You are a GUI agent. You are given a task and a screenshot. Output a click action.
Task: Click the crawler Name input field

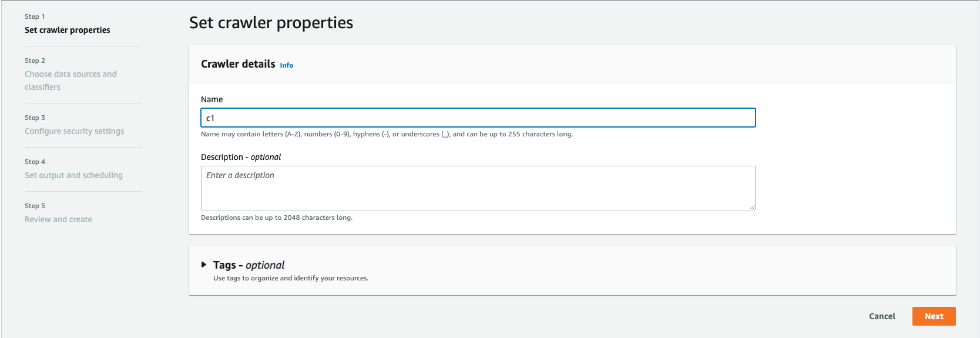[477, 118]
